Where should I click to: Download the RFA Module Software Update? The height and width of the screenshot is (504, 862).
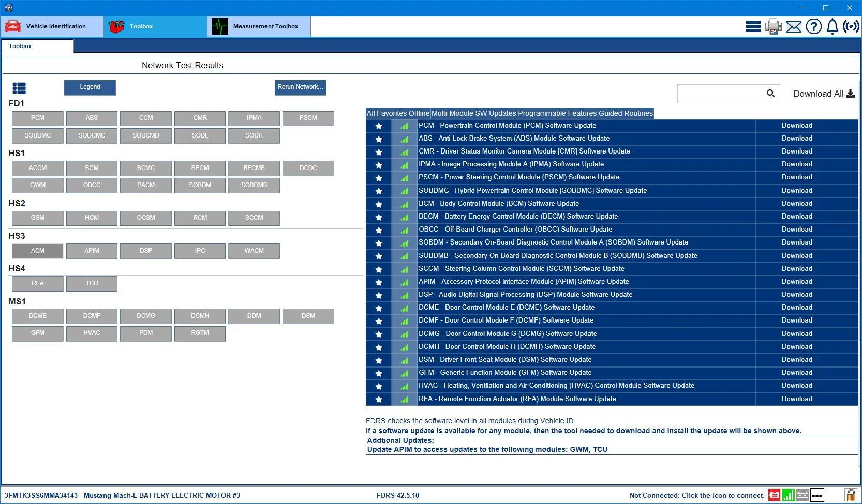(797, 399)
